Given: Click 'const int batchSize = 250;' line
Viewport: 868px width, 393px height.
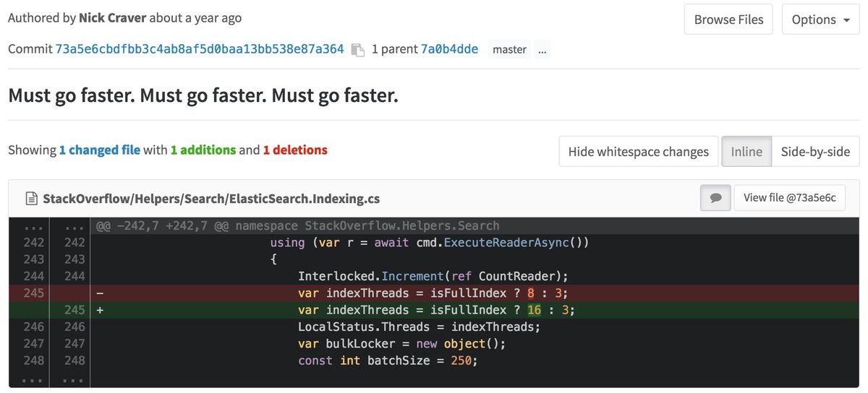Looking at the screenshot, I should [x=388, y=360].
